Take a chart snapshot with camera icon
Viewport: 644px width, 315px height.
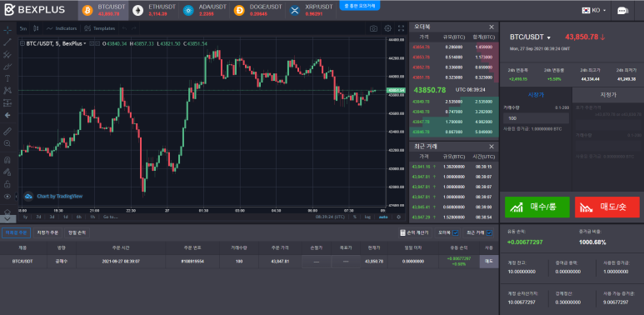click(373, 28)
